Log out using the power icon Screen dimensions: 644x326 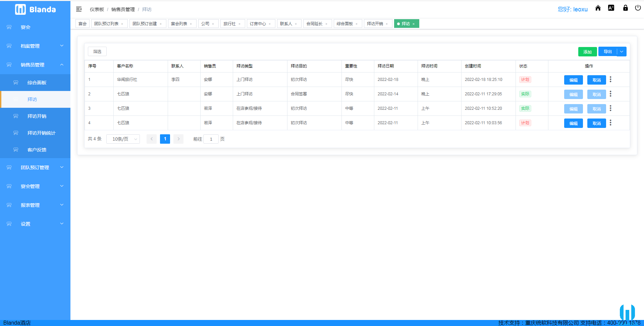pyautogui.click(x=638, y=8)
